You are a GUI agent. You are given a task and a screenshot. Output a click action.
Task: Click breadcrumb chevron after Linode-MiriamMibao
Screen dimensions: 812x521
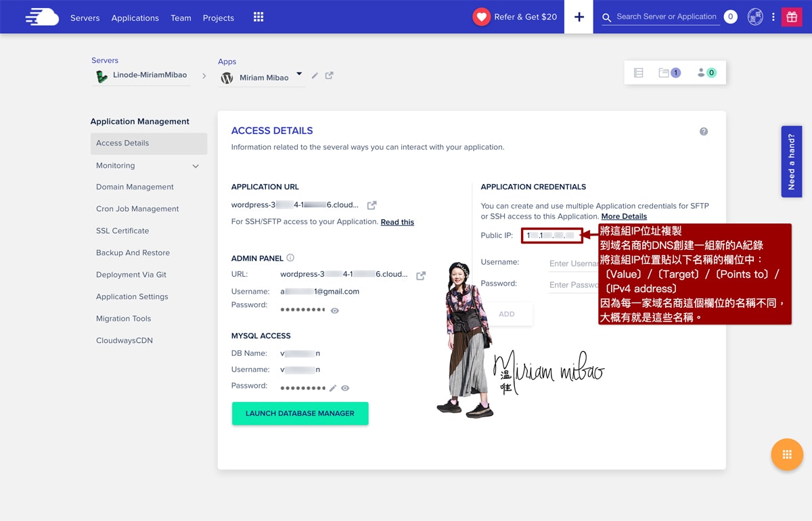[x=204, y=76]
